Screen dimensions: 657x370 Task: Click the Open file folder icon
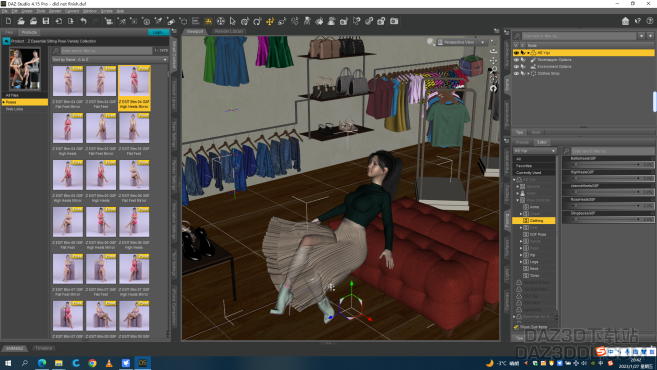[21, 21]
